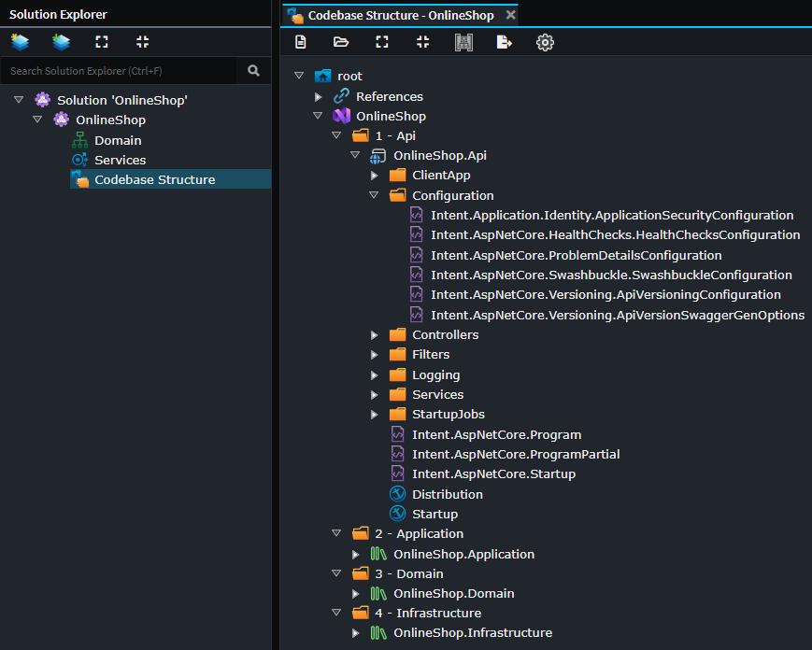The height and width of the screenshot is (650, 812).
Task: Add an existing application via Solution Explorer toolbar
Action: click(x=61, y=41)
